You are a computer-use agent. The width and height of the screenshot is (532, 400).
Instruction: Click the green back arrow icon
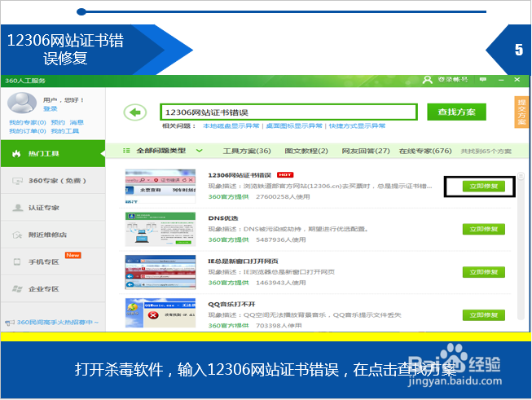tap(135, 112)
